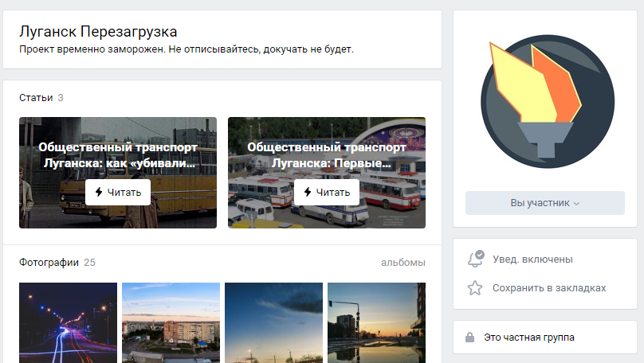Follow the альбомы link
This screenshot has height=363, width=644.
(403, 263)
